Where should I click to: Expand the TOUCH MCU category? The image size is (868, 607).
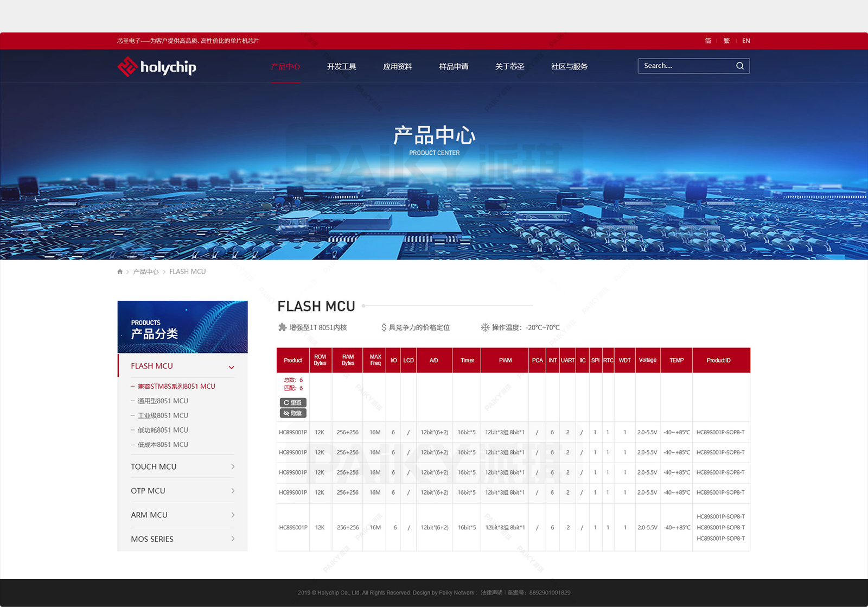(x=233, y=467)
